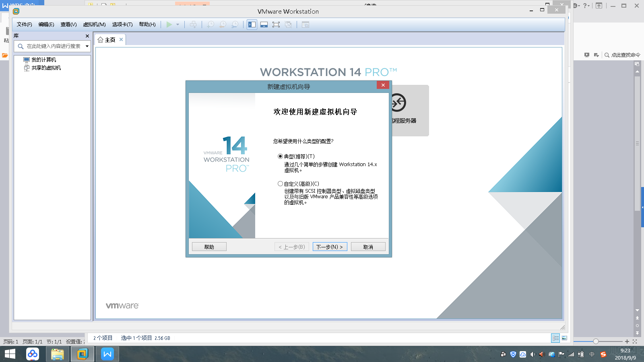The width and height of the screenshot is (644, 362).
Task: Click the 中 language indicator in tray
Action: point(592,354)
